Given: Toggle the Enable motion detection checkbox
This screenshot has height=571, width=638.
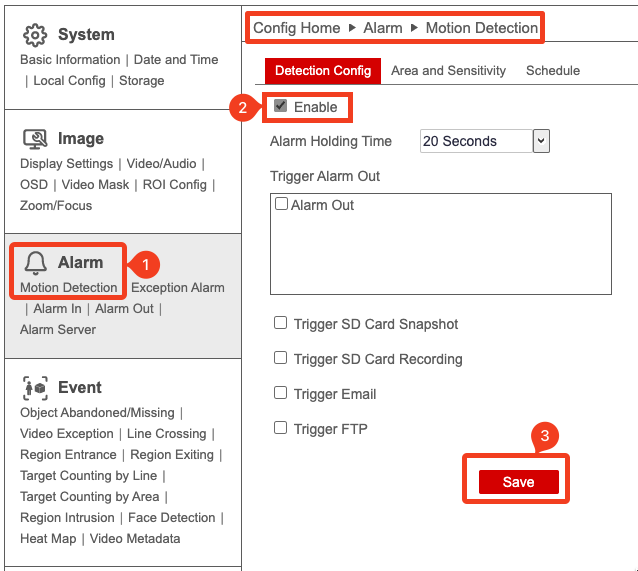Looking at the screenshot, I should [281, 107].
